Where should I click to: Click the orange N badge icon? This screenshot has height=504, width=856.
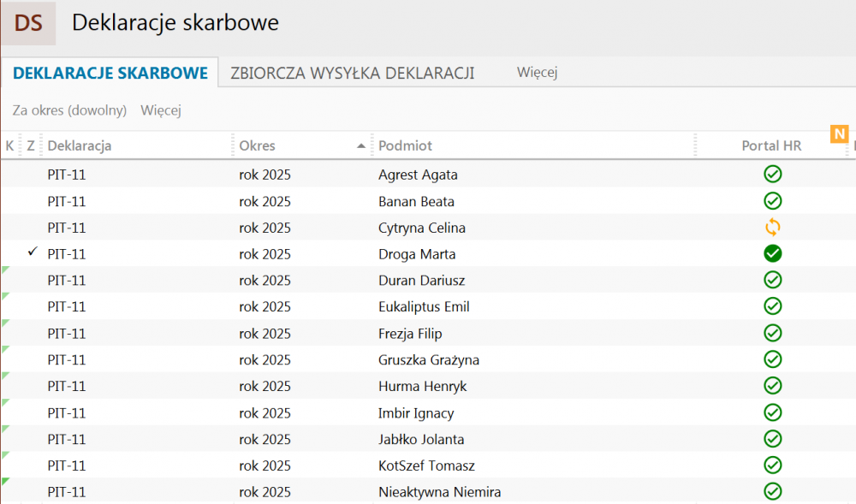pyautogui.click(x=839, y=133)
